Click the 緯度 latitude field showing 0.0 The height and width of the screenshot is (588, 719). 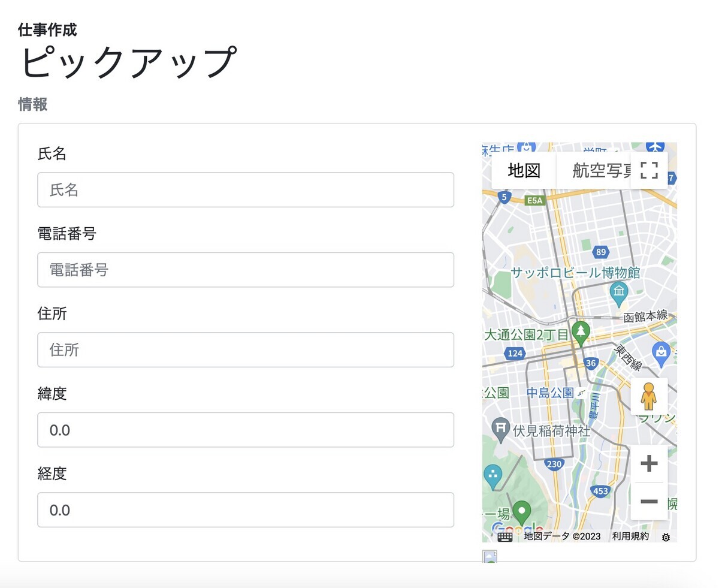click(x=245, y=430)
